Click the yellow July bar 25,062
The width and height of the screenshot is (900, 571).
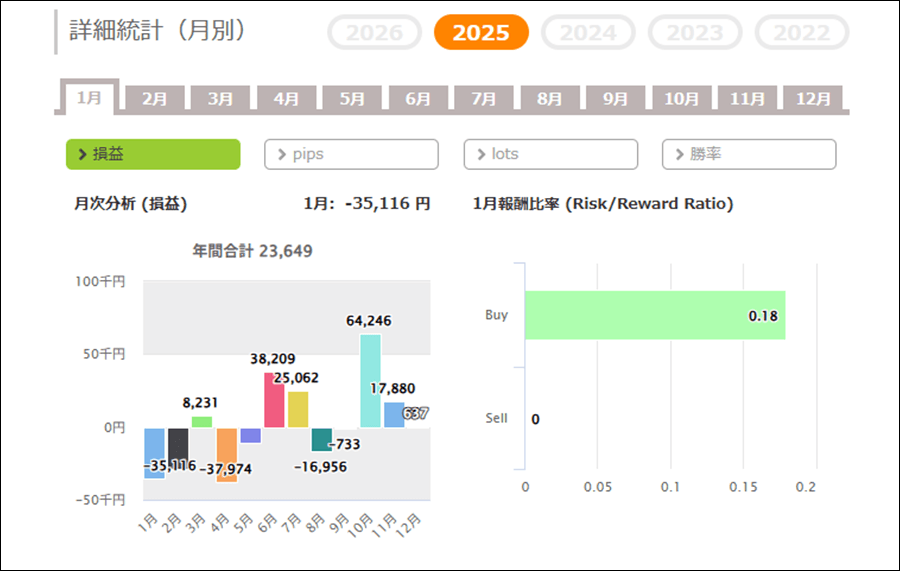(x=298, y=410)
